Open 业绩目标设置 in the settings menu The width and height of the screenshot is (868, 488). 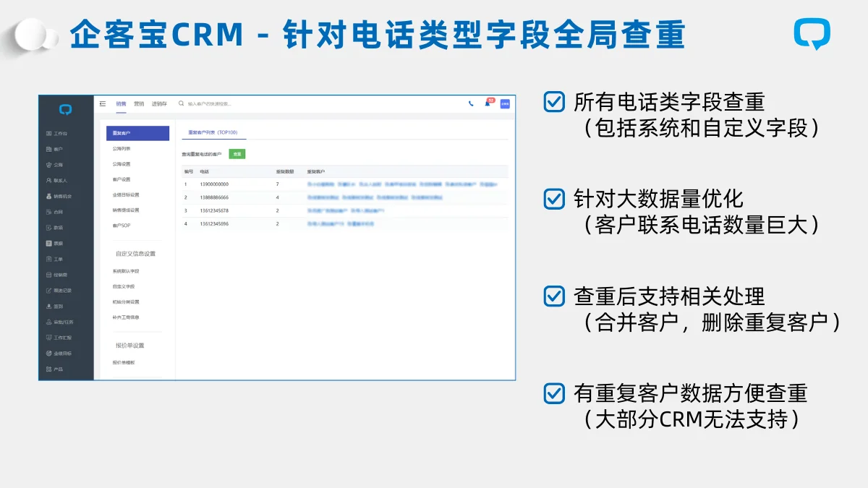point(126,194)
